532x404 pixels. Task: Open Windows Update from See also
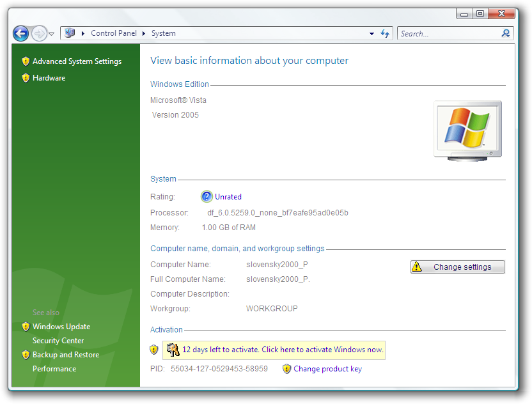pos(61,327)
